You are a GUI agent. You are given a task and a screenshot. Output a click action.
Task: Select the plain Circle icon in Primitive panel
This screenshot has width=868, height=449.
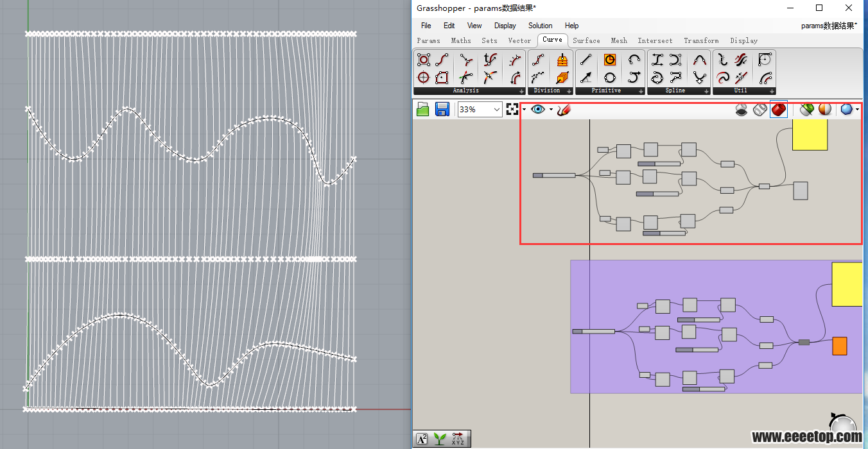tap(610, 78)
